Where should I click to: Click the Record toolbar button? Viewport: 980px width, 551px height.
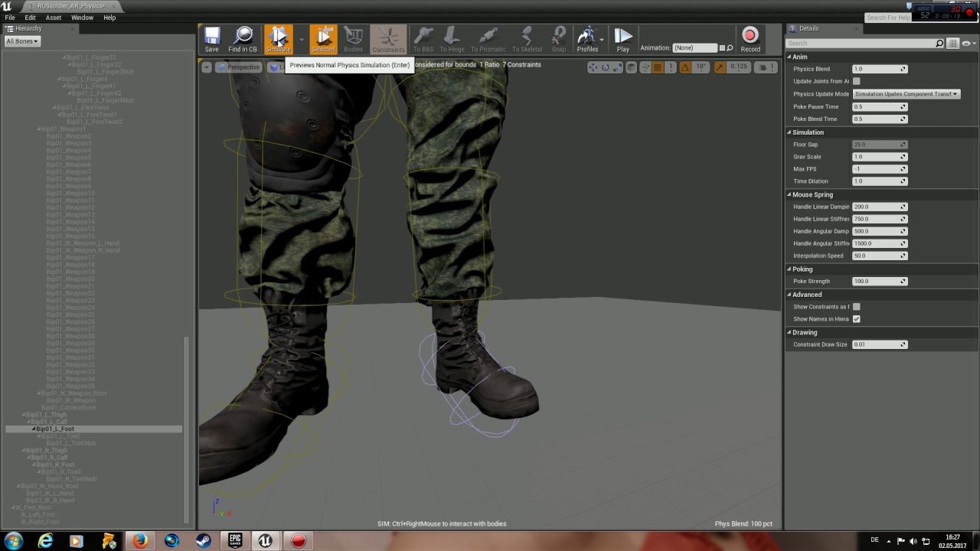click(x=750, y=40)
